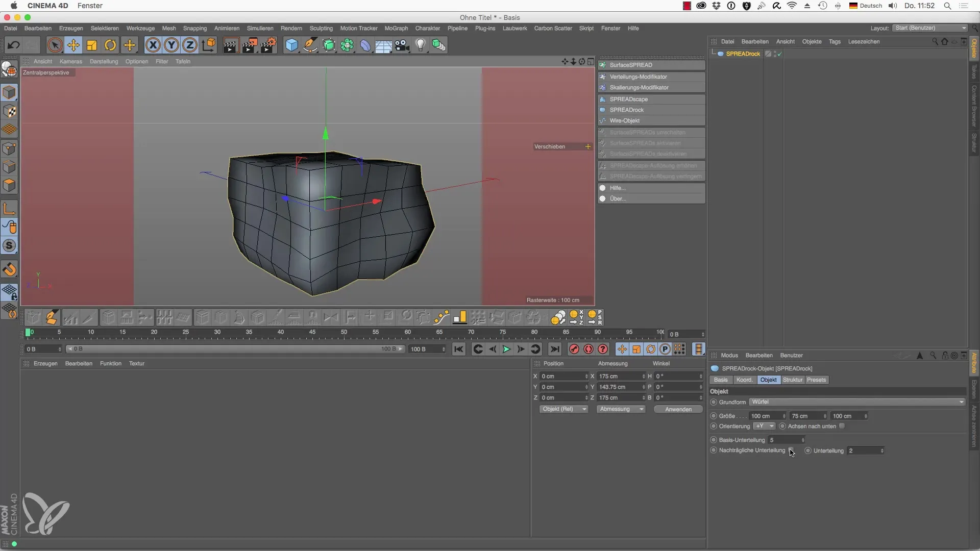Image resolution: width=980 pixels, height=551 pixels.
Task: Check the Achsen nach unten checkbox
Action: pos(842,426)
